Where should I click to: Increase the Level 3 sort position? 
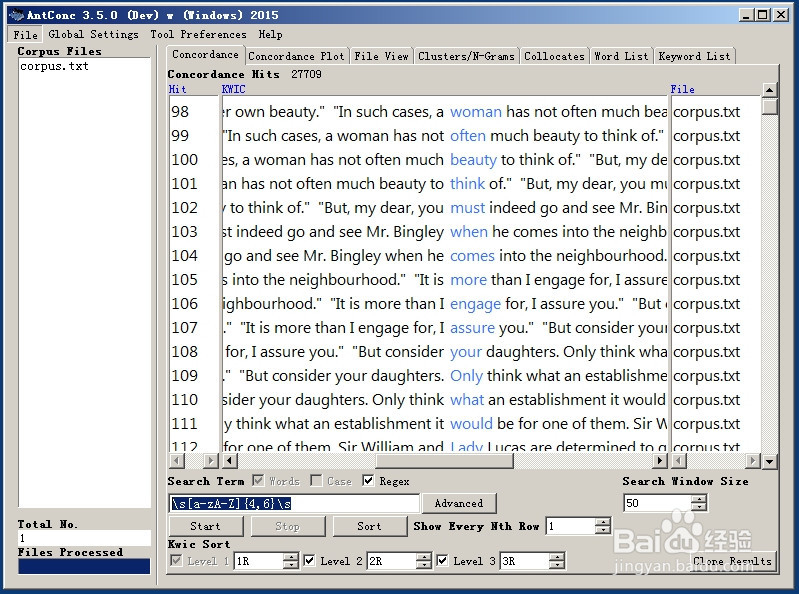[557, 557]
